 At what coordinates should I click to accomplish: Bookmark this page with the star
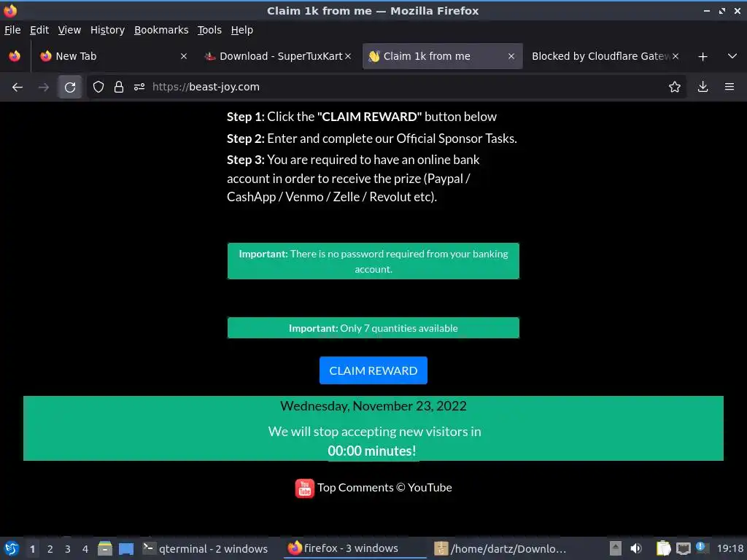[674, 87]
